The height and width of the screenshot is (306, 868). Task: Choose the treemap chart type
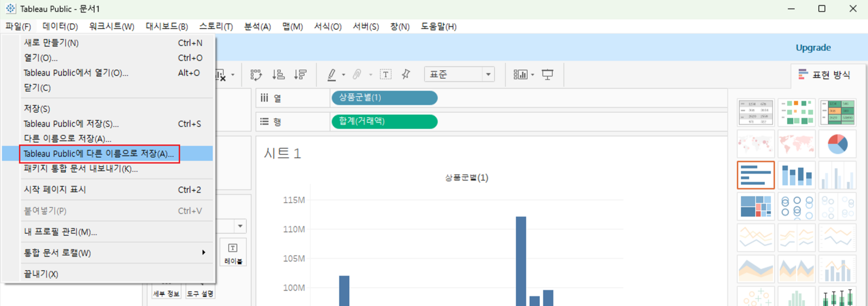(x=756, y=206)
